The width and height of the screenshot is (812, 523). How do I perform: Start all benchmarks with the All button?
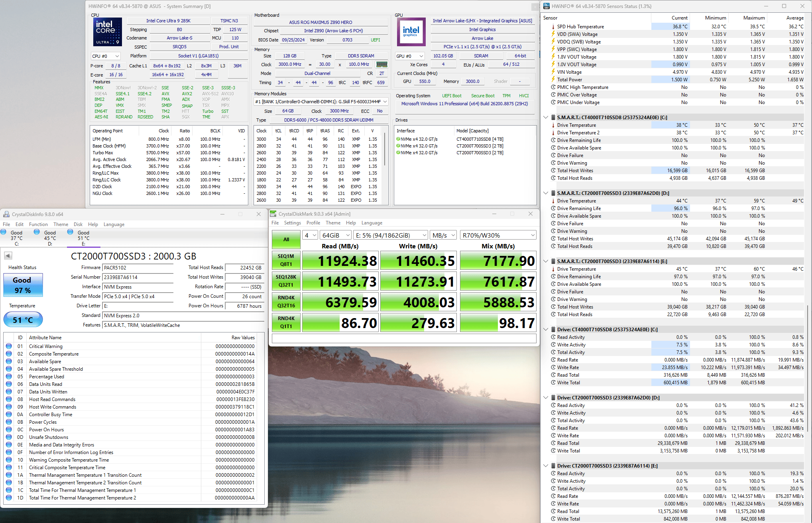coord(286,240)
